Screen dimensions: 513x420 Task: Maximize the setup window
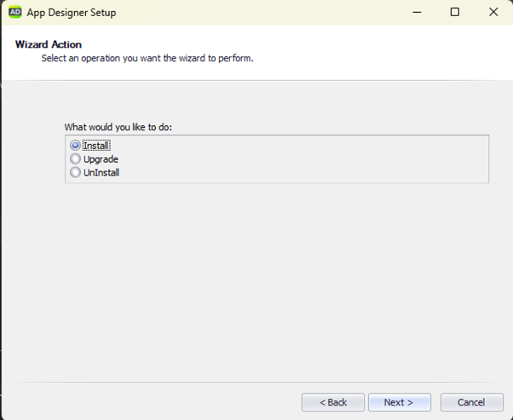click(455, 12)
